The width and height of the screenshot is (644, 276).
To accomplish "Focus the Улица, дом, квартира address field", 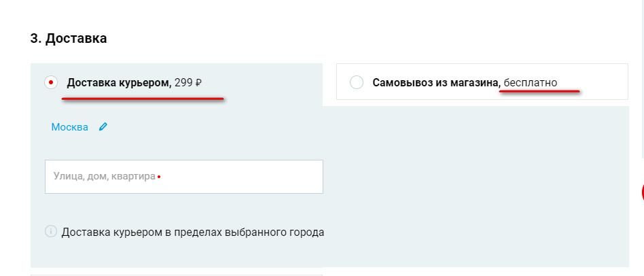I will point(183,177).
